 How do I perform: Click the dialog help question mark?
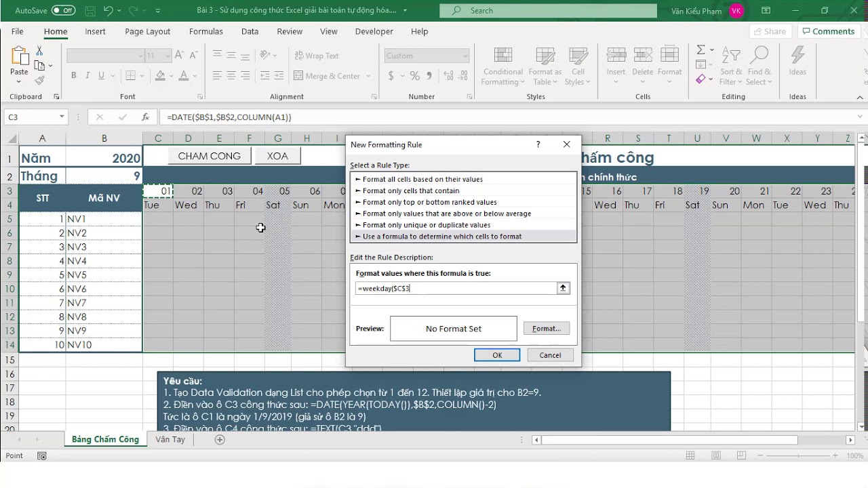coord(538,144)
